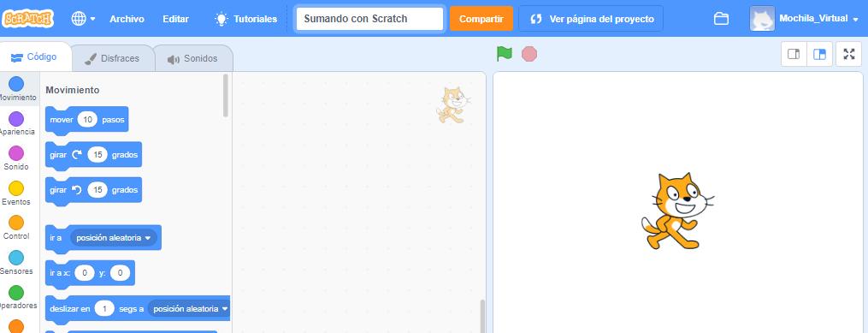Click Ver página del proyecto
This screenshot has width=868, height=333.
pyautogui.click(x=591, y=19)
